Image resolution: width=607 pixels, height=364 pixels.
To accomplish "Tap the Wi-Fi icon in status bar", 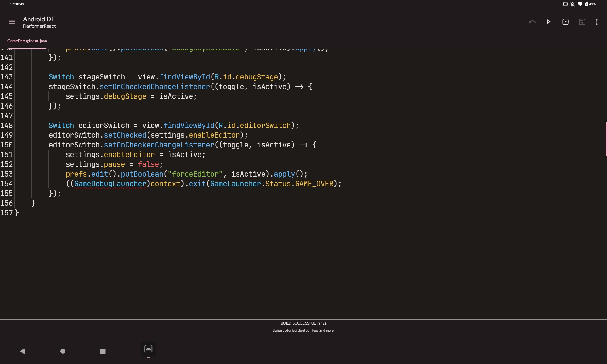I will 580,4.
